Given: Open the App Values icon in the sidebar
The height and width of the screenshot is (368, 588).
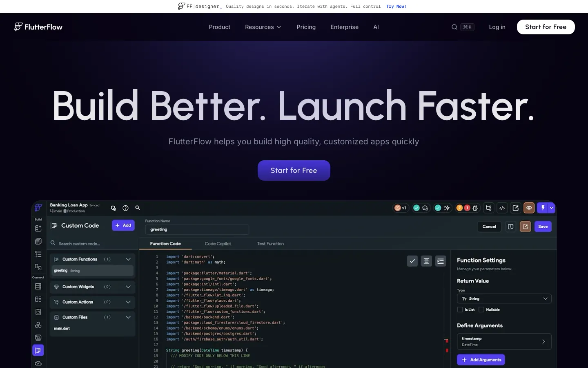Looking at the screenshot, I should 38,312.
